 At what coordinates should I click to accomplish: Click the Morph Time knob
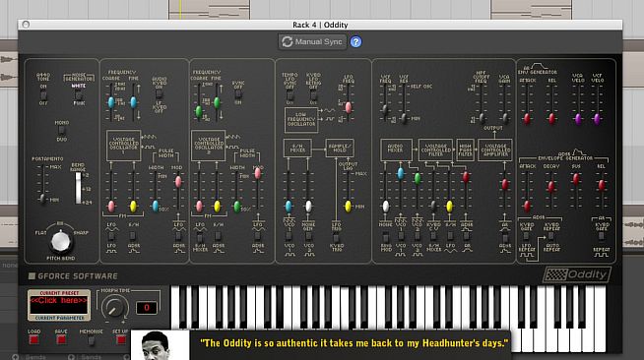click(x=114, y=308)
